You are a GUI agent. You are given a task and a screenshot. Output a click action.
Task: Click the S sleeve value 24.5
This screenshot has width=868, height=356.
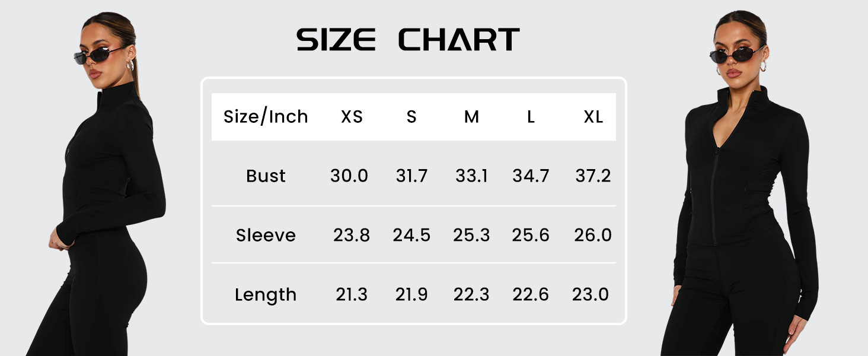click(x=411, y=236)
